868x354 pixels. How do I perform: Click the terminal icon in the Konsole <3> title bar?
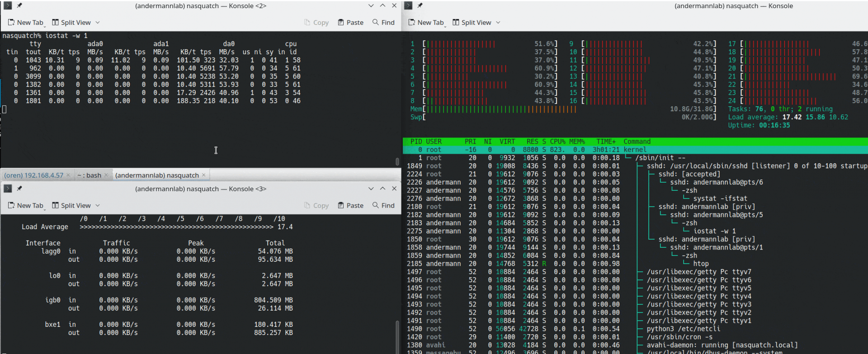click(8, 188)
